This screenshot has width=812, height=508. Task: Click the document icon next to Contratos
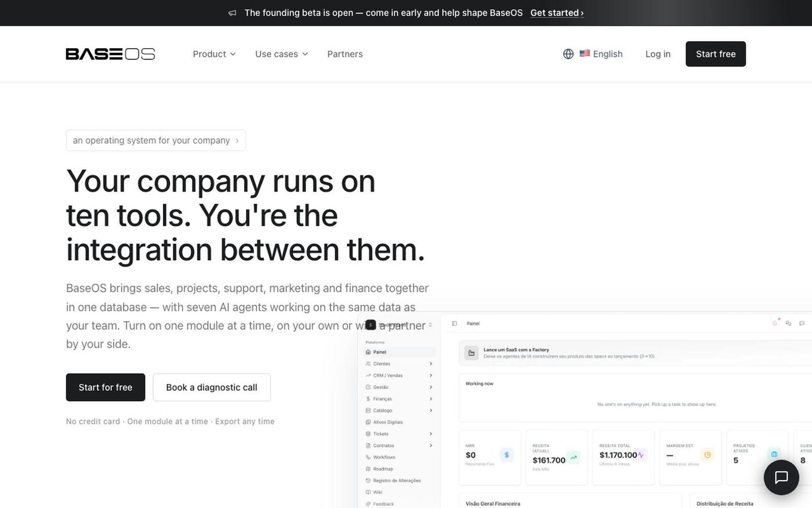[368, 445]
